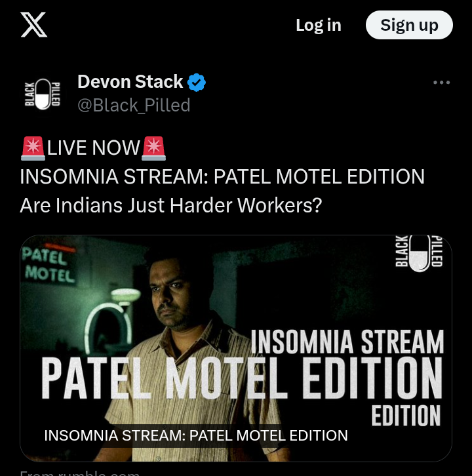Open Devon Stack display name link
Image resolution: width=472 pixels, height=476 pixels.
(130, 82)
